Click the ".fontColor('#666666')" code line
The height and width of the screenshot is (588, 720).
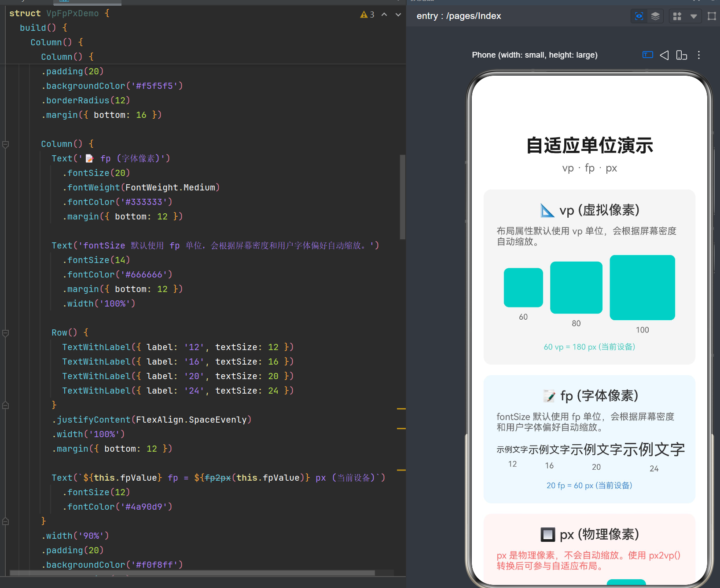(x=117, y=274)
